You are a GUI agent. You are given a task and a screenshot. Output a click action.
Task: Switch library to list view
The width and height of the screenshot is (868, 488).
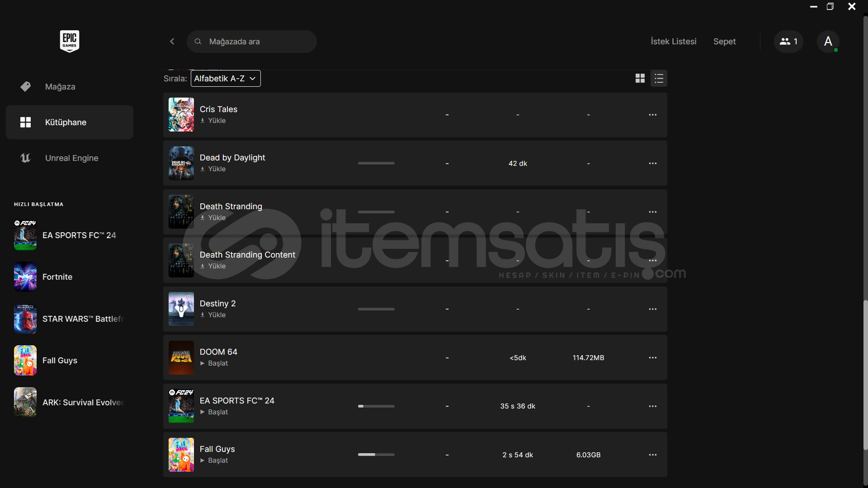[x=659, y=79]
